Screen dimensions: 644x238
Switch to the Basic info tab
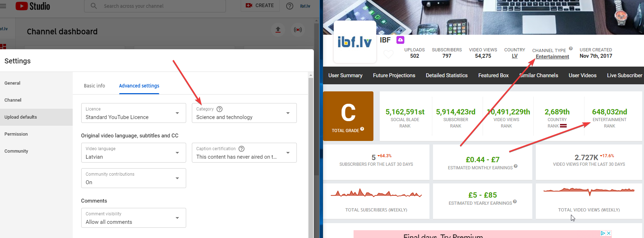[94, 86]
